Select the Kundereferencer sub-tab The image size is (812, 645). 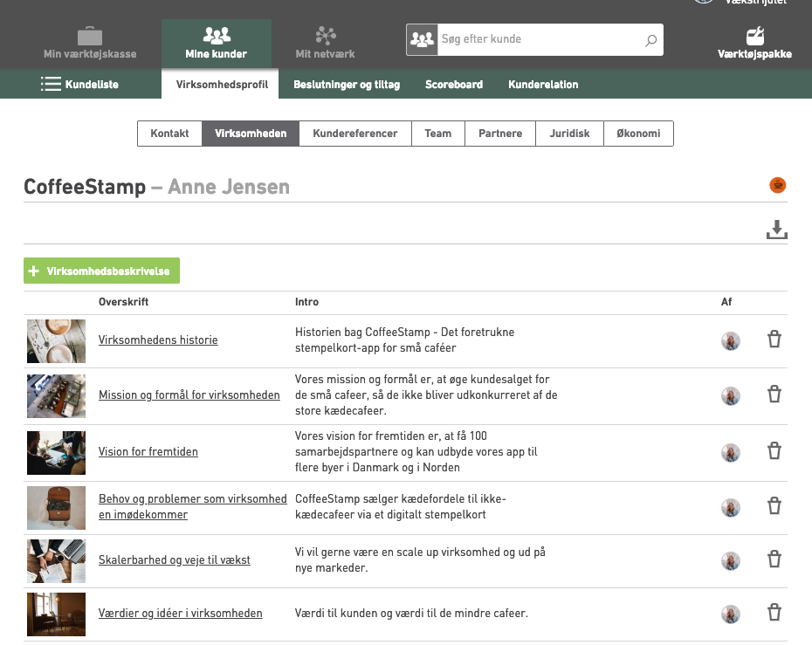[x=355, y=134]
